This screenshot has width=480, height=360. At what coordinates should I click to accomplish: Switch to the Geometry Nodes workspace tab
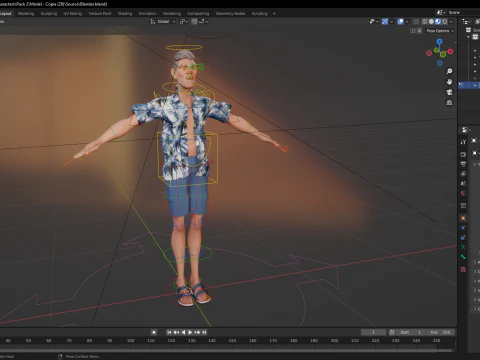[230, 14]
